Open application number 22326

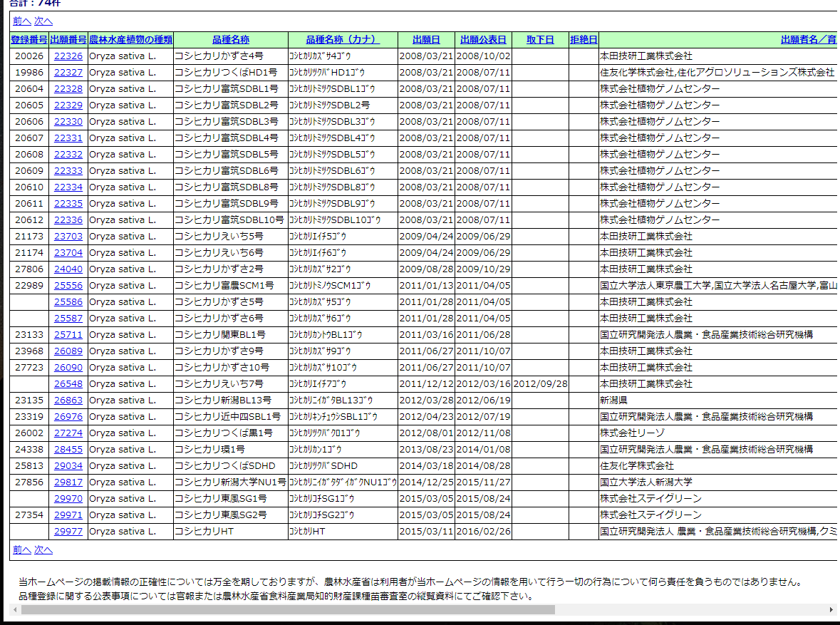coord(68,56)
